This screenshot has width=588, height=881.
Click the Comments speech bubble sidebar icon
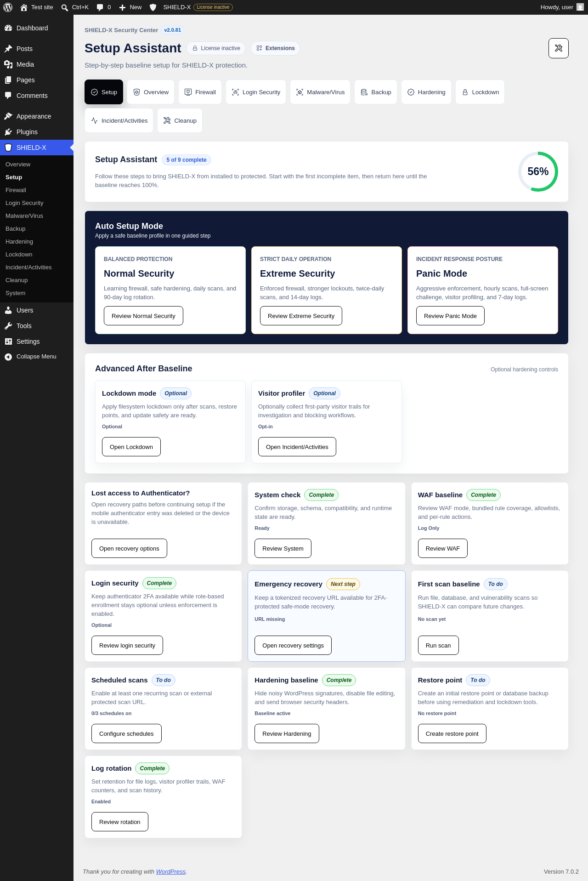click(8, 96)
